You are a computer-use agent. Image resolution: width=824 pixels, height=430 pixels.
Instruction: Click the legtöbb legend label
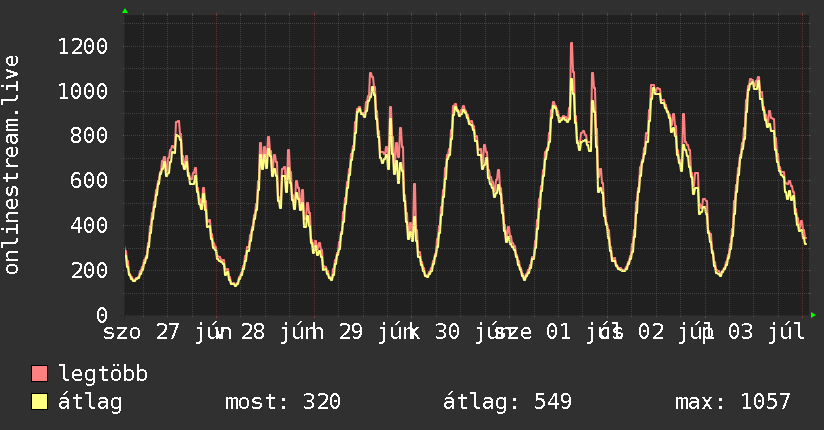[103, 374]
